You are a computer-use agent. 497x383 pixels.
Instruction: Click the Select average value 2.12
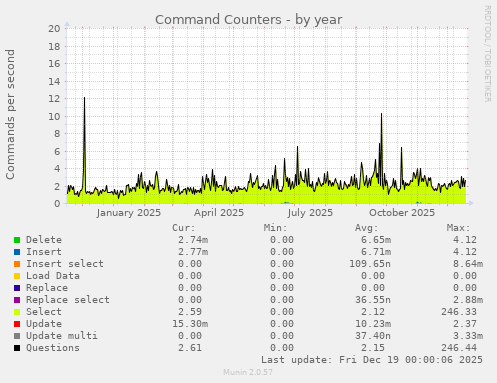pyautogui.click(x=373, y=312)
